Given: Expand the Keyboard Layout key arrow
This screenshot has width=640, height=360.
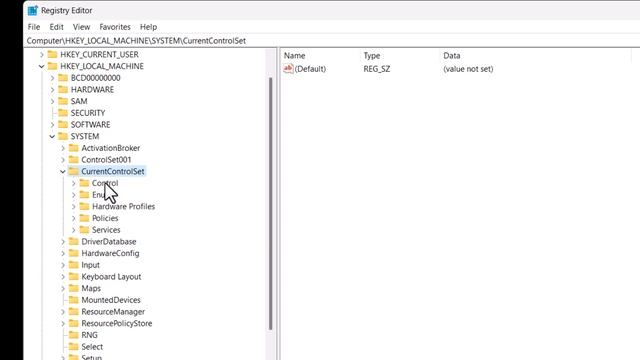Looking at the screenshot, I should tap(63, 277).
